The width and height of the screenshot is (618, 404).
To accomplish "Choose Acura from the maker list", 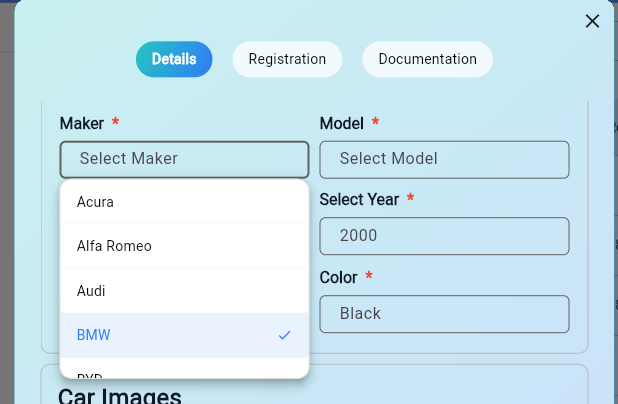I will [x=184, y=202].
